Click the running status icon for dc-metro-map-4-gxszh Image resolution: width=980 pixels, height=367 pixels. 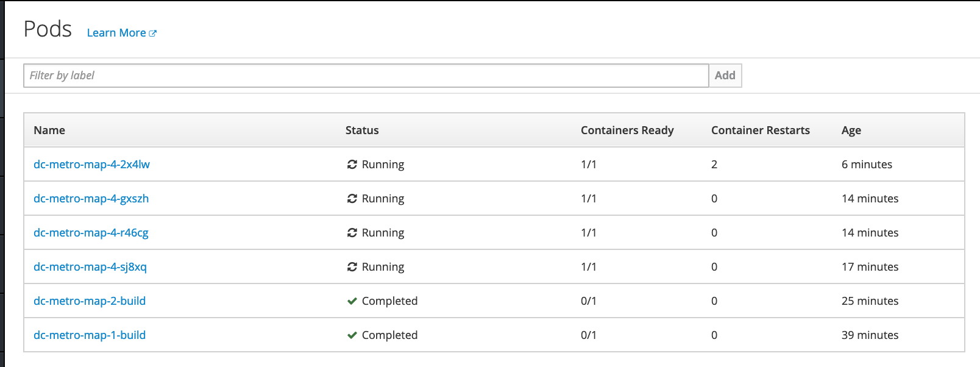pos(352,199)
